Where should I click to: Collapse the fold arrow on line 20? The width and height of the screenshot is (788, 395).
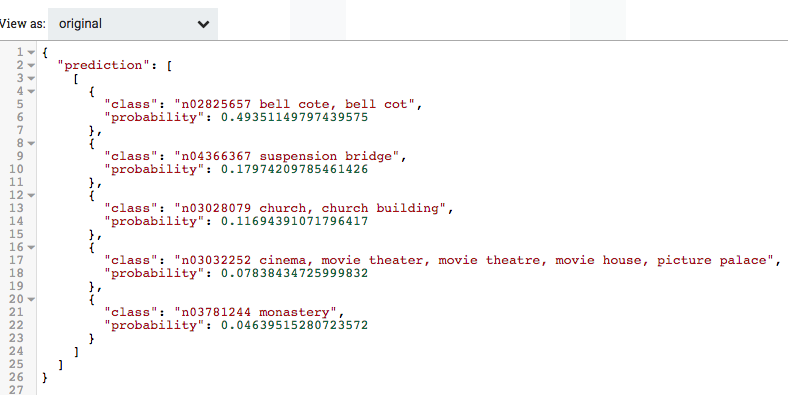tap(31, 300)
